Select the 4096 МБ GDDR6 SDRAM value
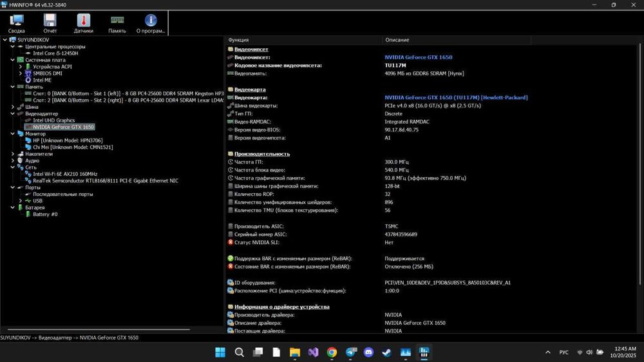The height and width of the screenshot is (362, 644). tap(424, 73)
